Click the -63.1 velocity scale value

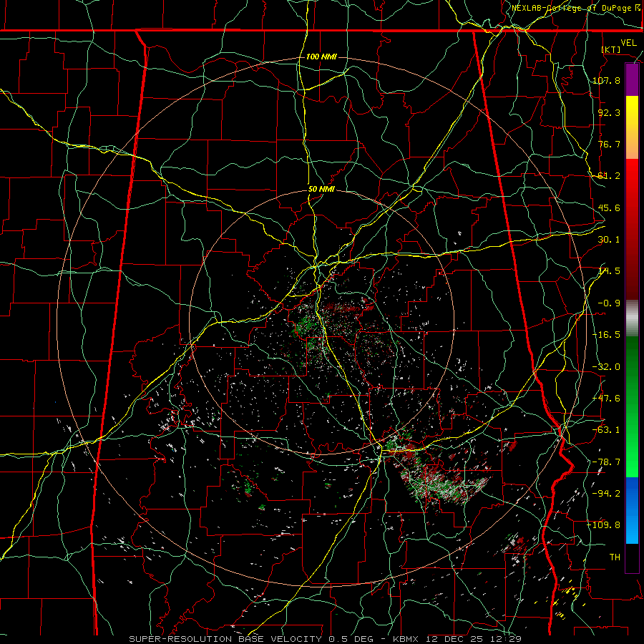click(607, 430)
